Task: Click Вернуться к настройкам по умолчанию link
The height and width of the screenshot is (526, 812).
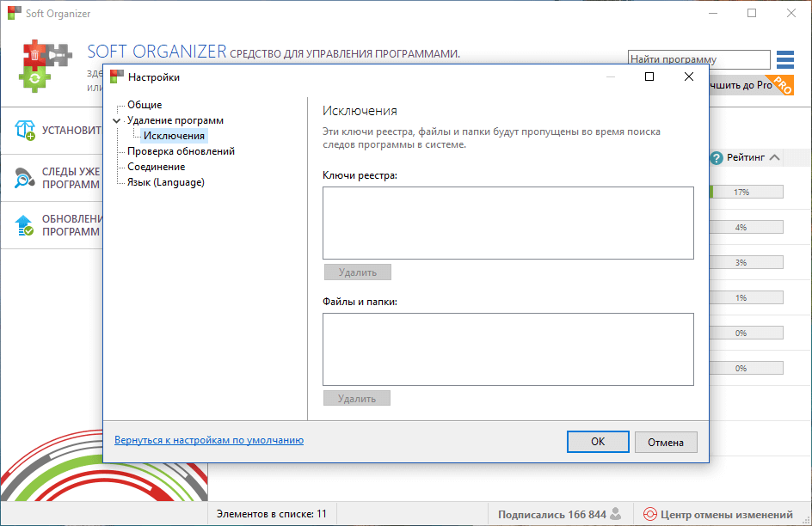Action: 209,440
